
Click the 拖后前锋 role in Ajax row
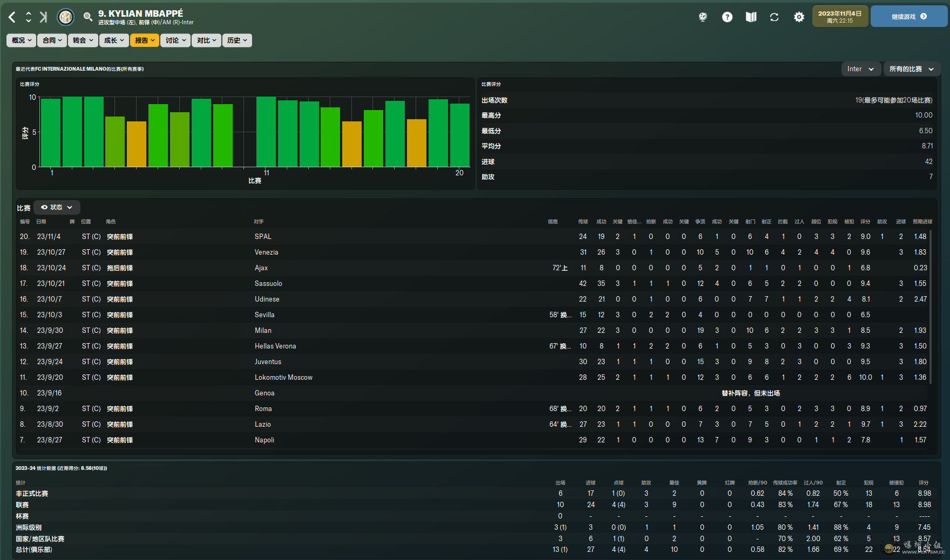click(x=120, y=268)
